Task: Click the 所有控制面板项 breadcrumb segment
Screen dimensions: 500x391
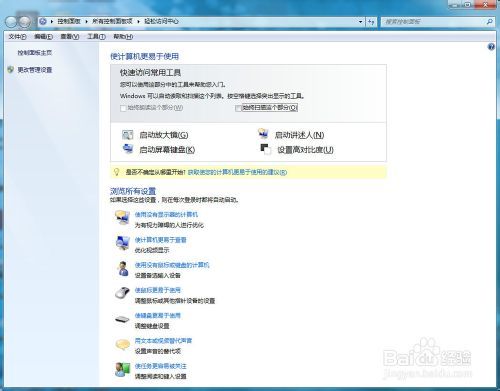Action: [112, 21]
